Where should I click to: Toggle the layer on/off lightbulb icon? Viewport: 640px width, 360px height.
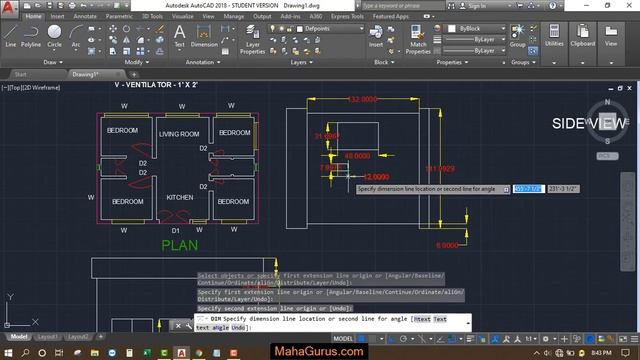coord(272,29)
